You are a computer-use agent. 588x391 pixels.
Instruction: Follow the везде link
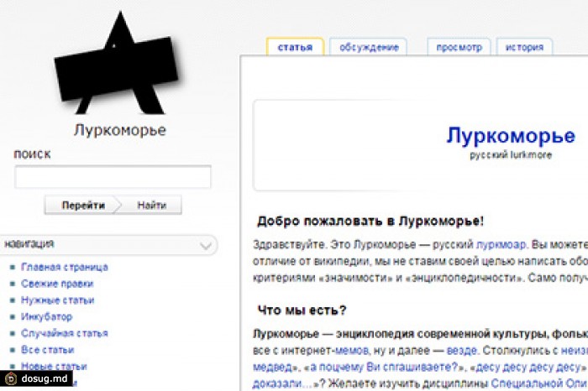(x=462, y=351)
